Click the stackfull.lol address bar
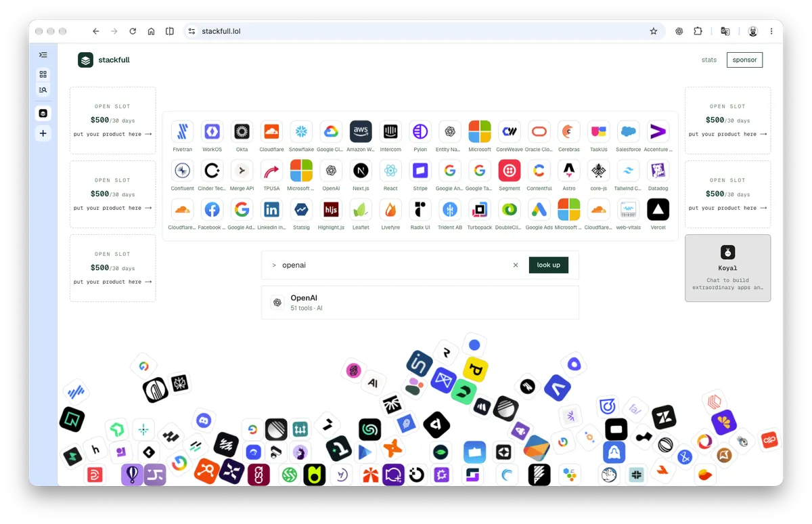Screen dimensions: 812x524 (x=425, y=31)
